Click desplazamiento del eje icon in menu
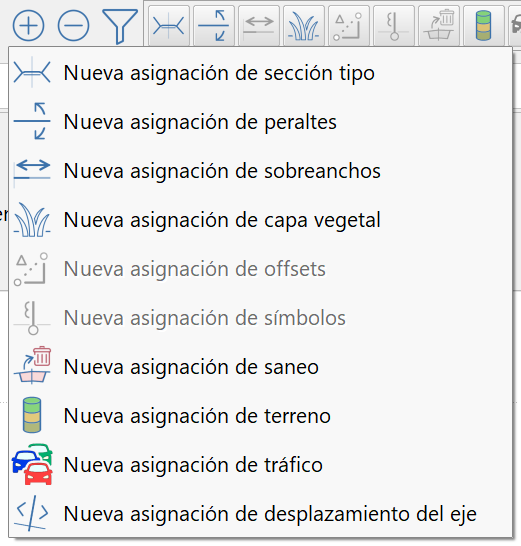 pos(32,513)
